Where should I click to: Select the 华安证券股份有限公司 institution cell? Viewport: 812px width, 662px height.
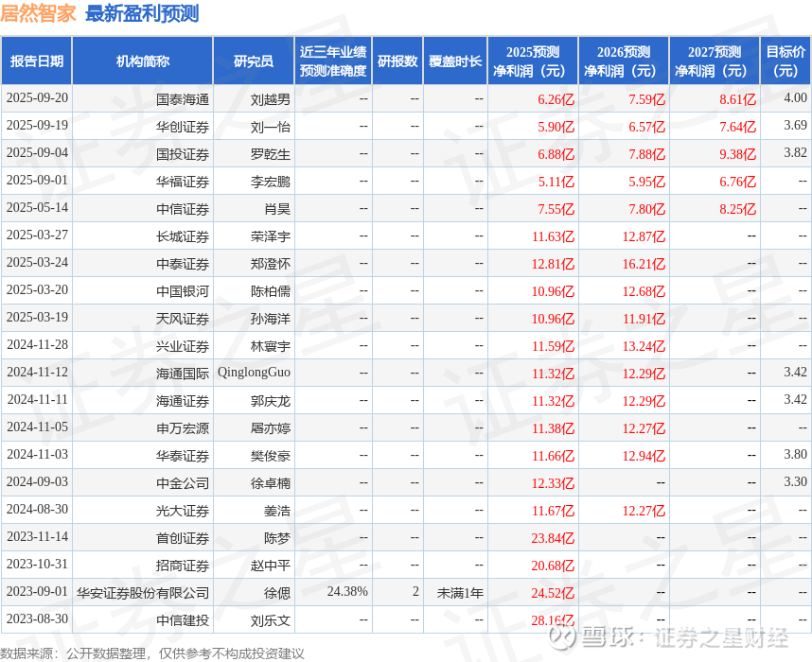click(x=143, y=593)
